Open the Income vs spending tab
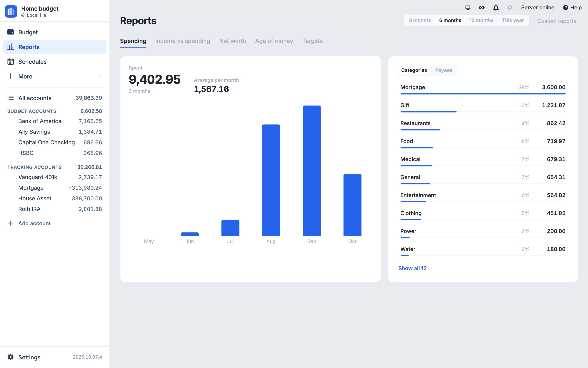Viewport: 588px width, 368px height. [183, 41]
